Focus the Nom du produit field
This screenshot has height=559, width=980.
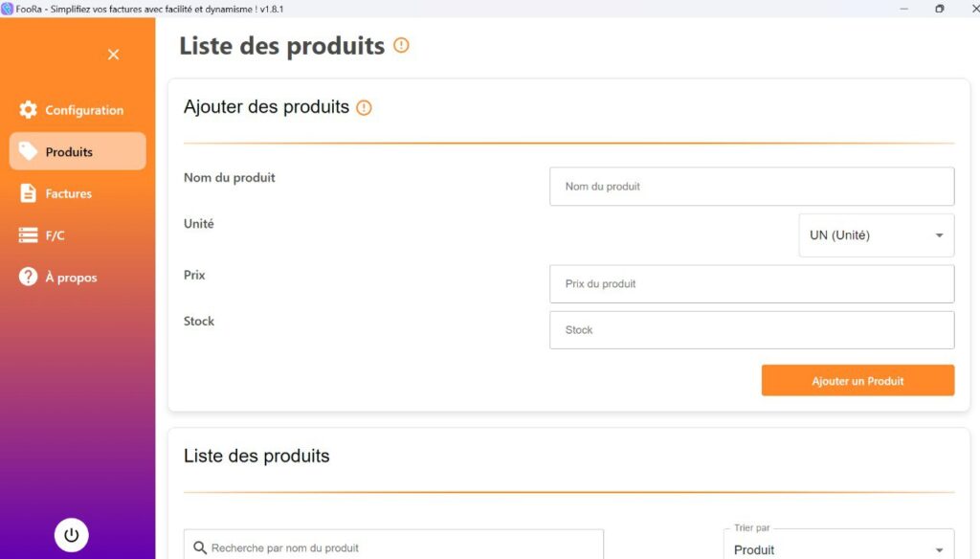tap(752, 187)
